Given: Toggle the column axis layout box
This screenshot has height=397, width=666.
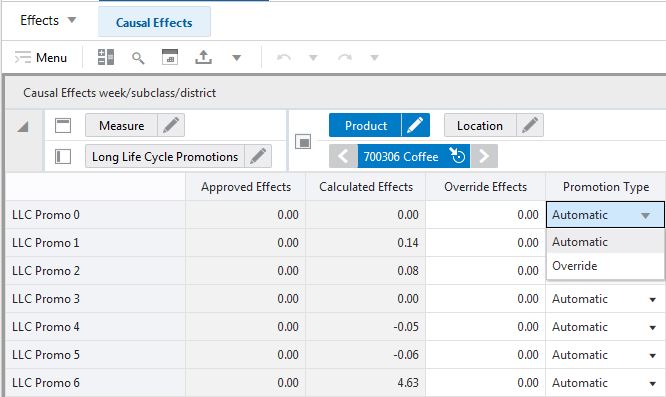Looking at the screenshot, I should pos(63,126).
